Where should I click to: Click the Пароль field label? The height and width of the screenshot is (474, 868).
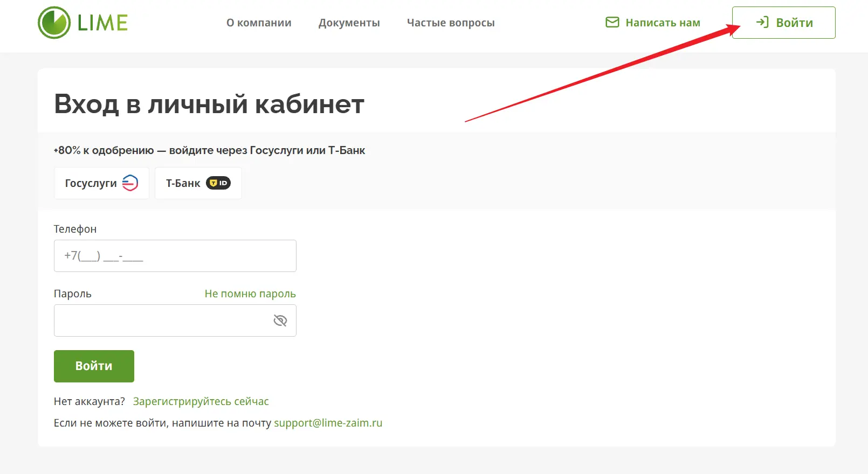(x=73, y=294)
